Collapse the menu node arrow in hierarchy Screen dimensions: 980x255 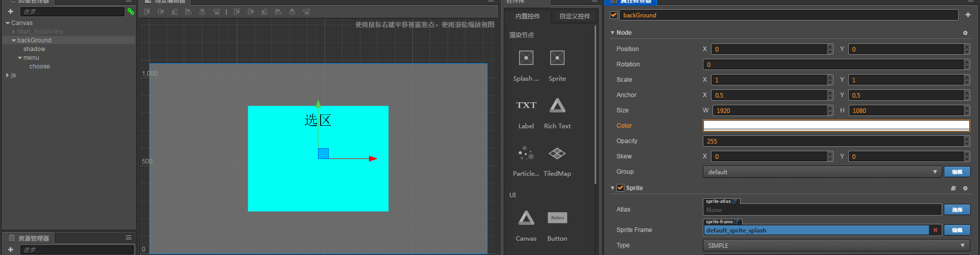20,58
